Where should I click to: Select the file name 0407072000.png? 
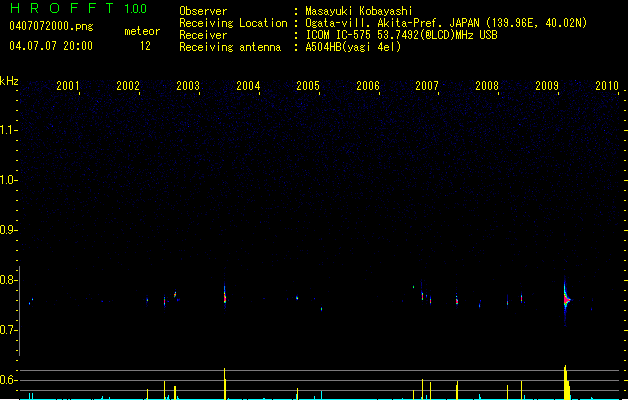pos(51,26)
